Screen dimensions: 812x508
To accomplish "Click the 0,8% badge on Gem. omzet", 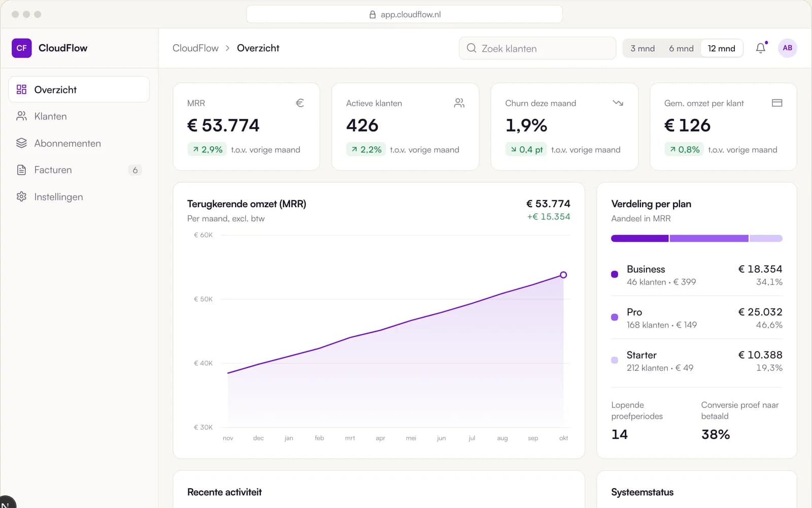I will point(684,149).
